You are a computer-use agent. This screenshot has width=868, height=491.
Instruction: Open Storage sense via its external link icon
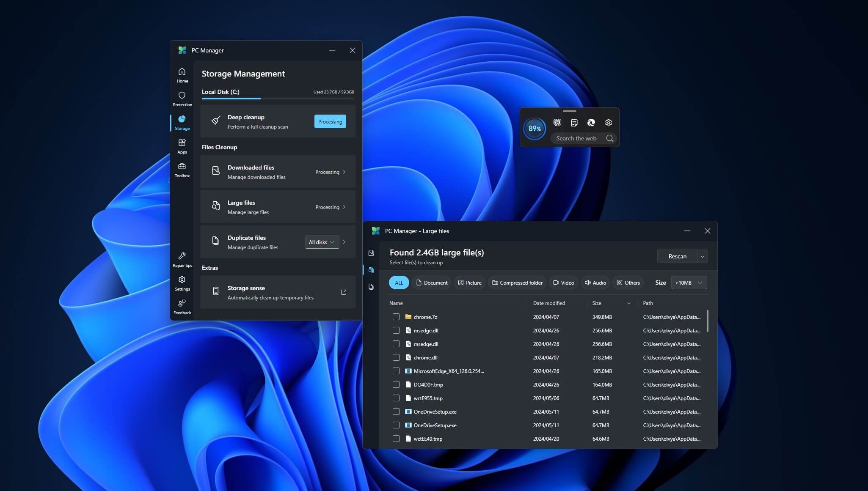coord(344,292)
